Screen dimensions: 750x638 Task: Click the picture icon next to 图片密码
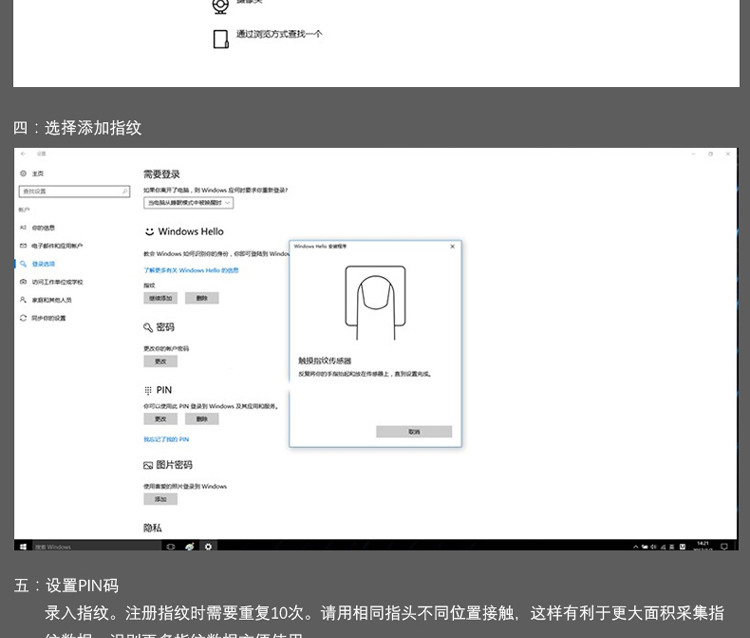point(148,465)
